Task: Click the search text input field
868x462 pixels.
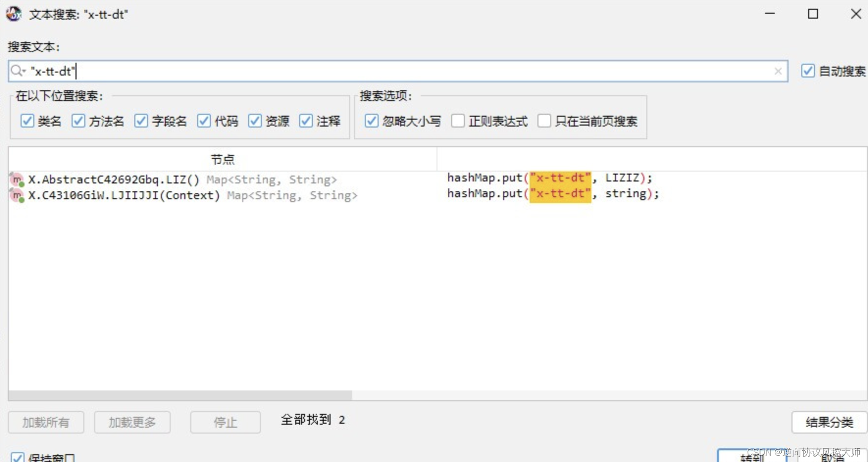Action: point(398,71)
